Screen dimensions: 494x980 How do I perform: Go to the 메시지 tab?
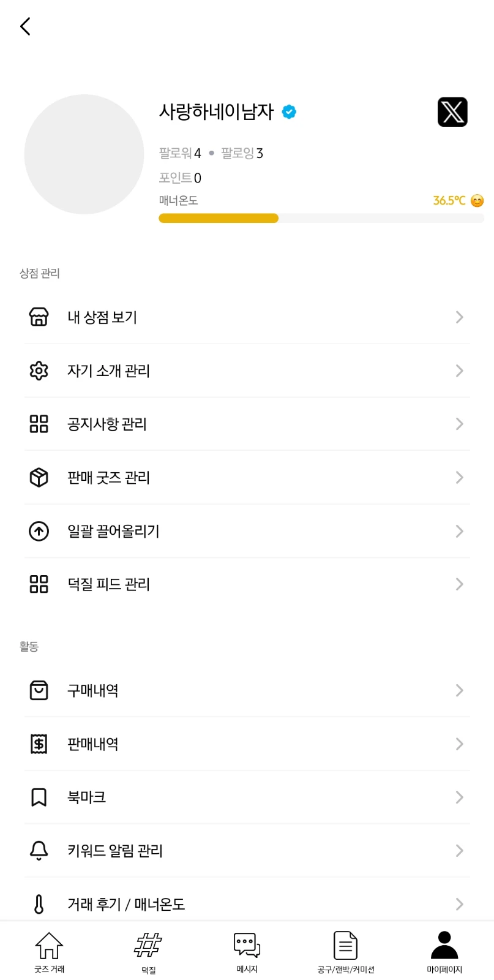pos(247,951)
